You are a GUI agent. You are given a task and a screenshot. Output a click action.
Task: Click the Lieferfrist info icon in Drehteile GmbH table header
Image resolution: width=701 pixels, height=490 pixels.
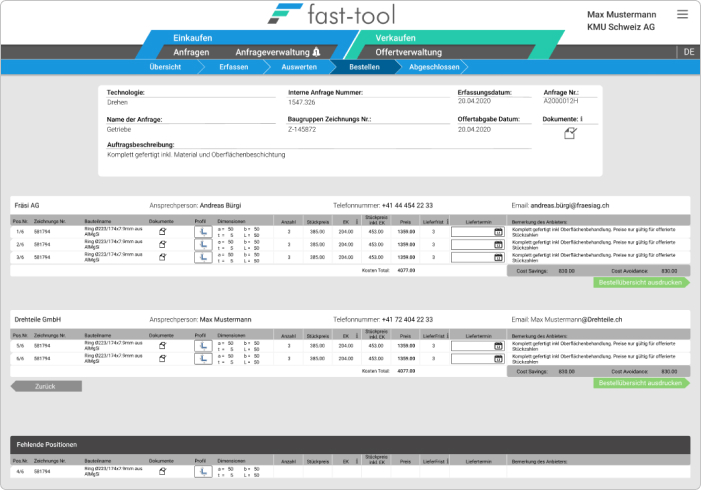(447, 336)
